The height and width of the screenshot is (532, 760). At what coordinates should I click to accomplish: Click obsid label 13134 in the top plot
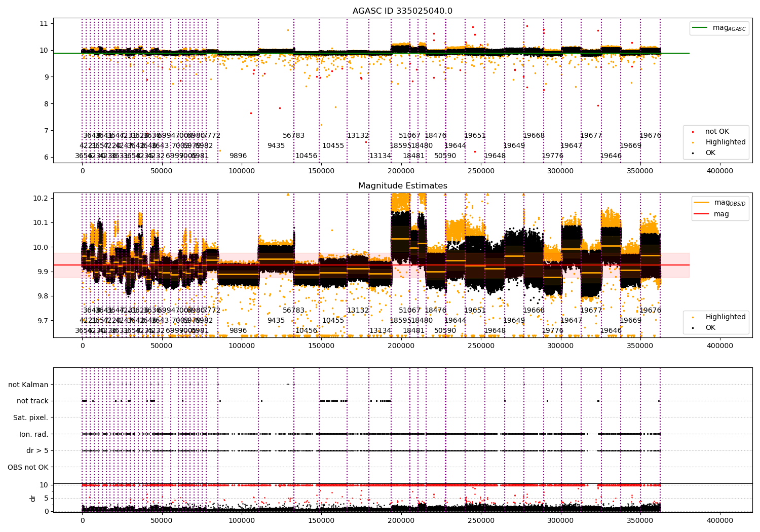tap(381, 156)
